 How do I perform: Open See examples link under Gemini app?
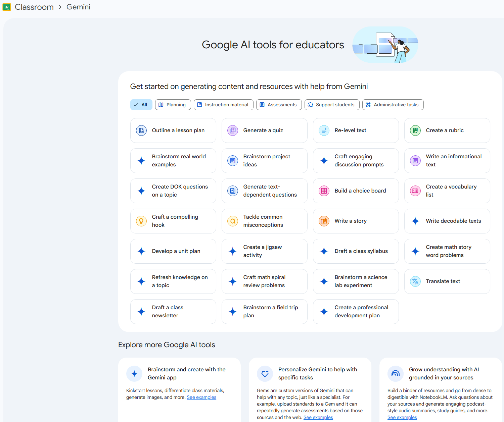click(x=201, y=397)
